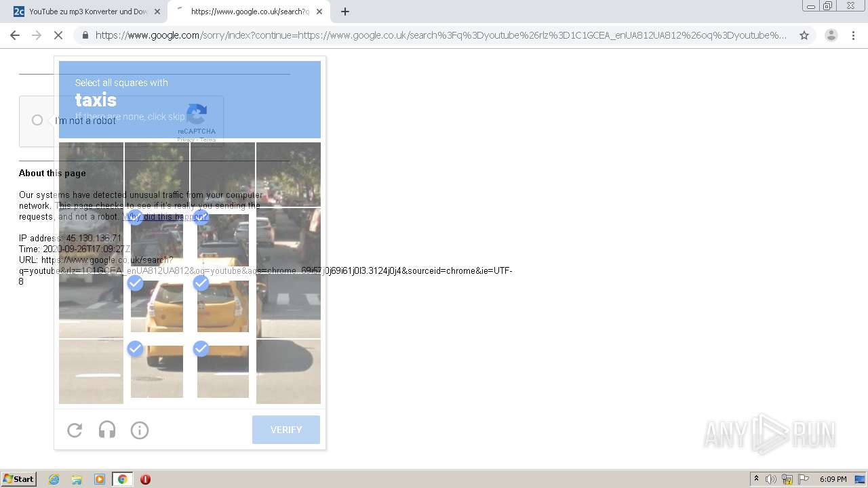Image resolution: width=868 pixels, height=488 pixels.
Task: Get an audio challenge via headphones icon
Action: click(x=107, y=430)
